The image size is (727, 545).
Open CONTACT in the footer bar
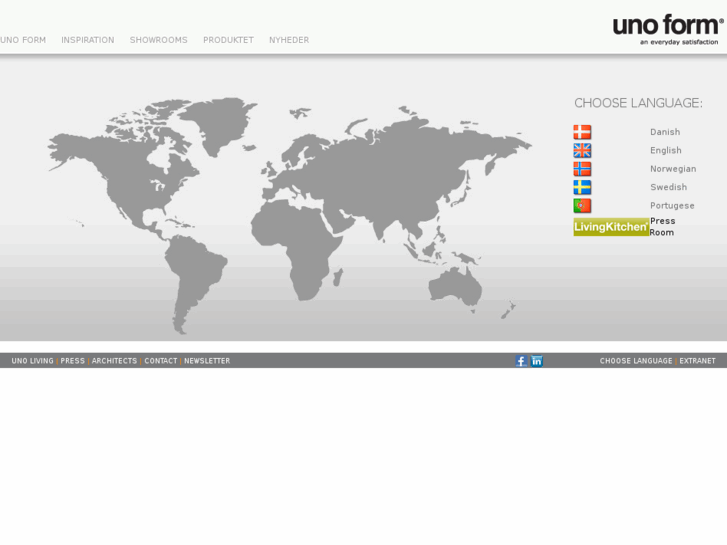pyautogui.click(x=161, y=361)
